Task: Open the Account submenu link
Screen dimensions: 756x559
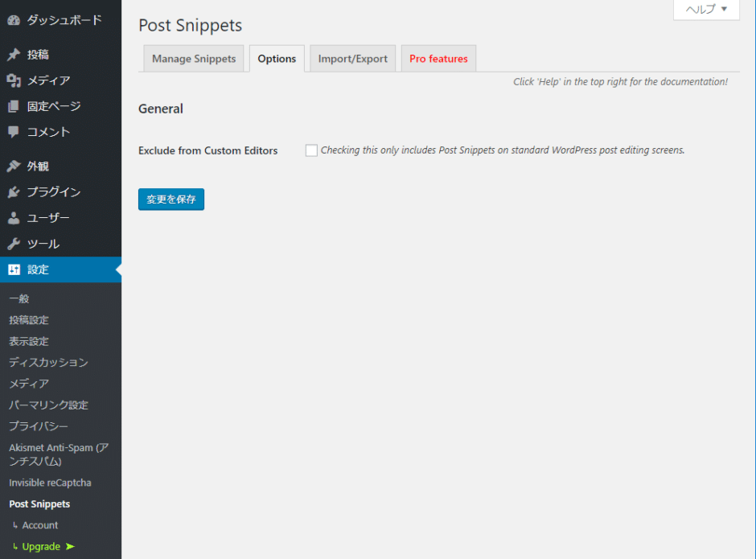Action: 40,525
